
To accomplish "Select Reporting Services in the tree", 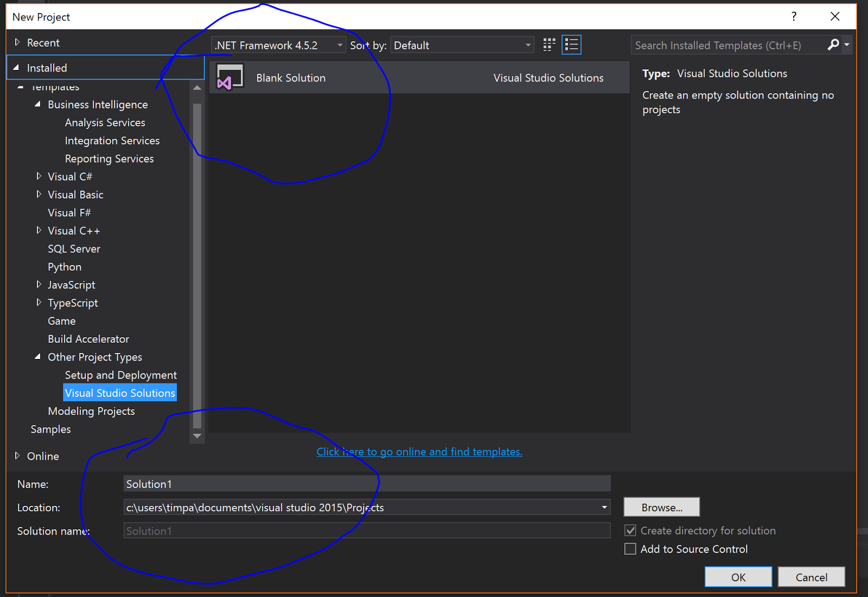I will [x=110, y=158].
